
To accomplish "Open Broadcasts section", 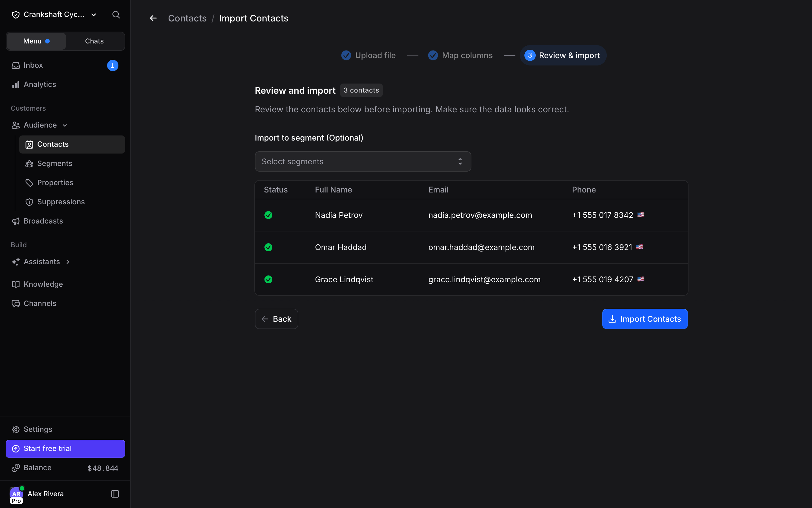I will tap(65, 221).
